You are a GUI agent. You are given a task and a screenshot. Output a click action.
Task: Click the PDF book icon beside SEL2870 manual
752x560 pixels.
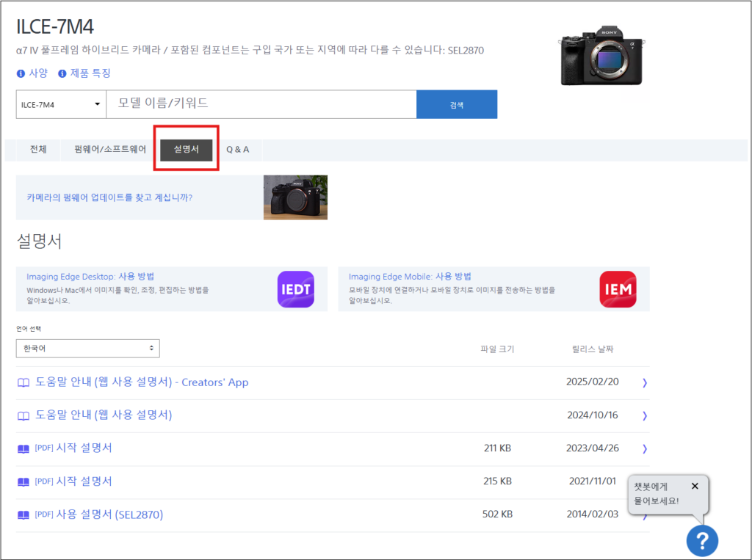tap(23, 515)
